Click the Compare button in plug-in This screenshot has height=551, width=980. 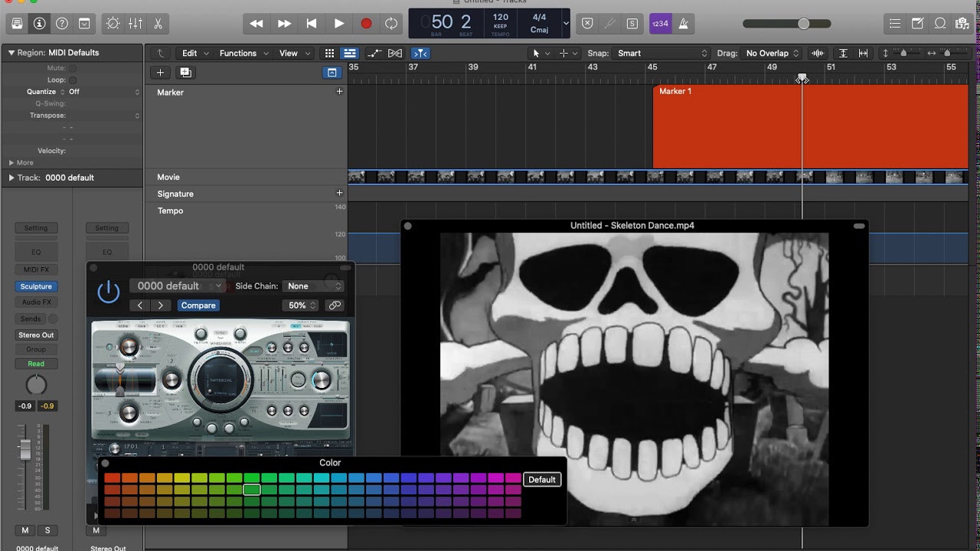198,305
